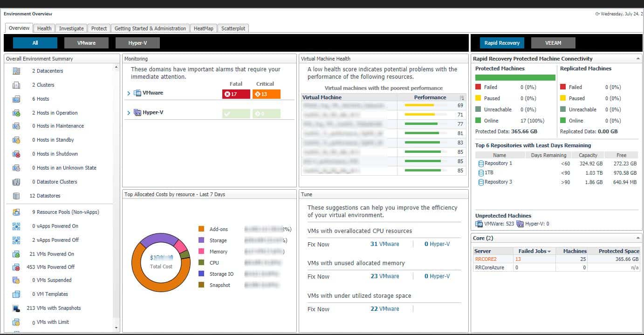Select the All environment filter button
This screenshot has height=335, width=644.
click(x=35, y=43)
